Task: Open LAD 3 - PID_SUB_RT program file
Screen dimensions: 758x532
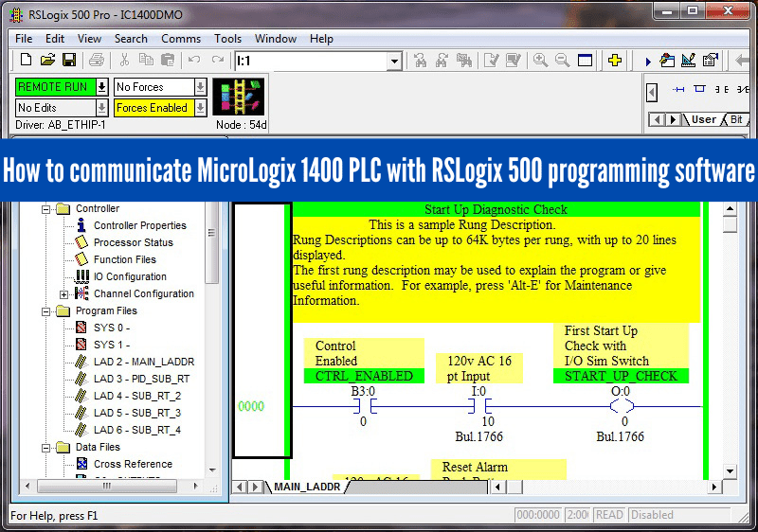Action: pos(142,379)
